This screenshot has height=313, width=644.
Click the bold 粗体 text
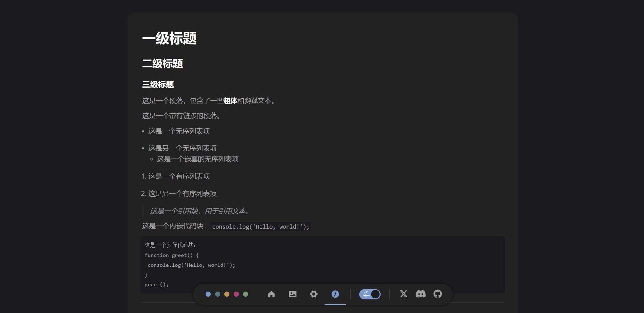230,101
